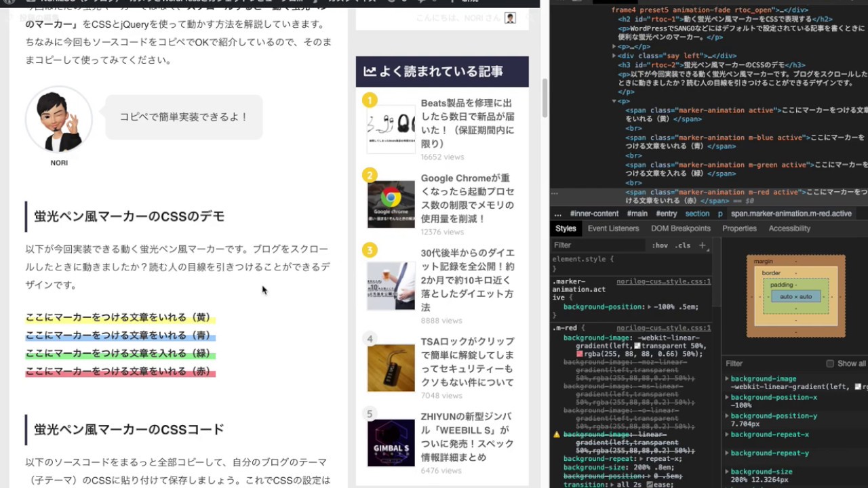Expand background-position shorthand in .marker-animation.active rule
The image size is (868, 488).
click(650, 307)
